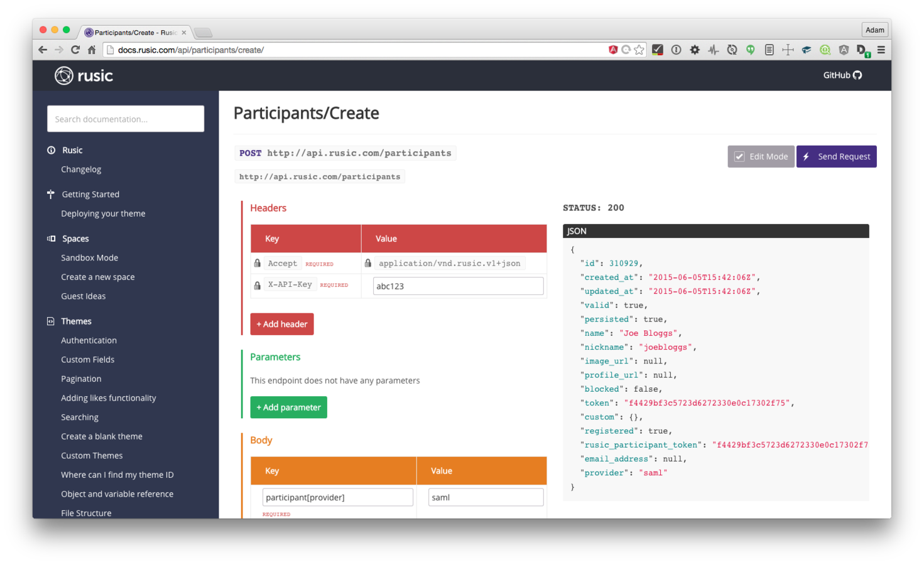The width and height of the screenshot is (924, 565).
Task: Click the X-API-Key value field abc123
Action: coord(458,286)
